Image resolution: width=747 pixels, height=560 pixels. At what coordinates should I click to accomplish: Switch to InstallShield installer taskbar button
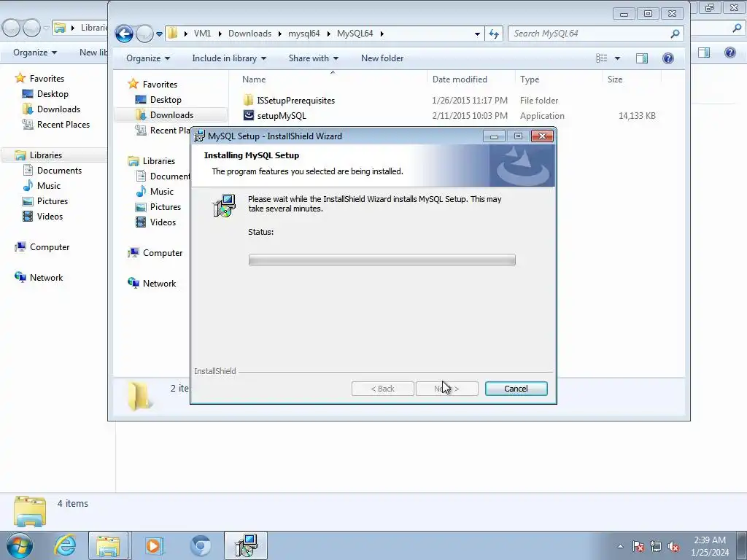pyautogui.click(x=246, y=545)
